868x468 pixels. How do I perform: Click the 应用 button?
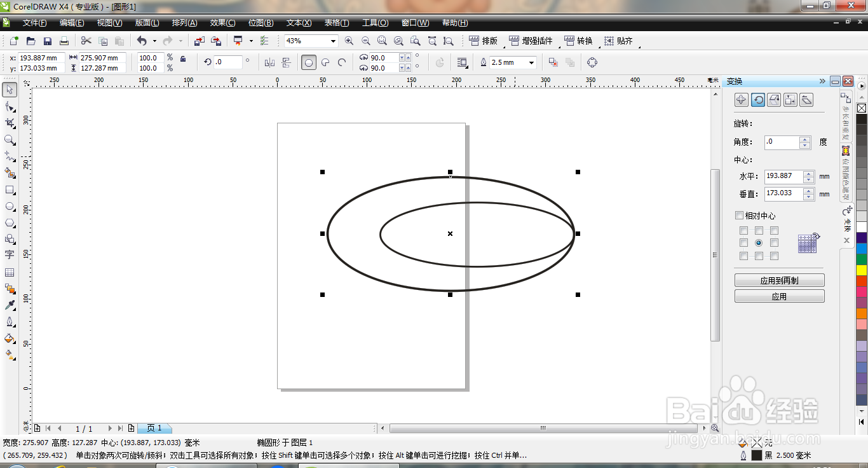tap(779, 296)
